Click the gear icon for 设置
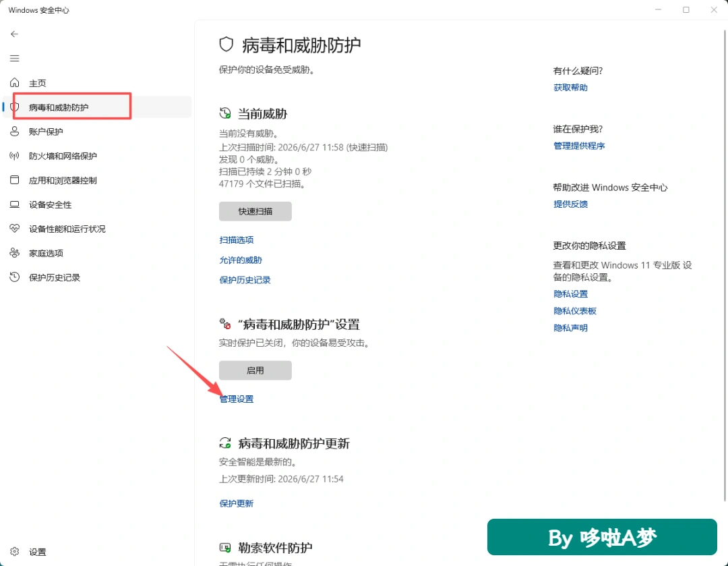This screenshot has height=566, width=728. pos(14,551)
